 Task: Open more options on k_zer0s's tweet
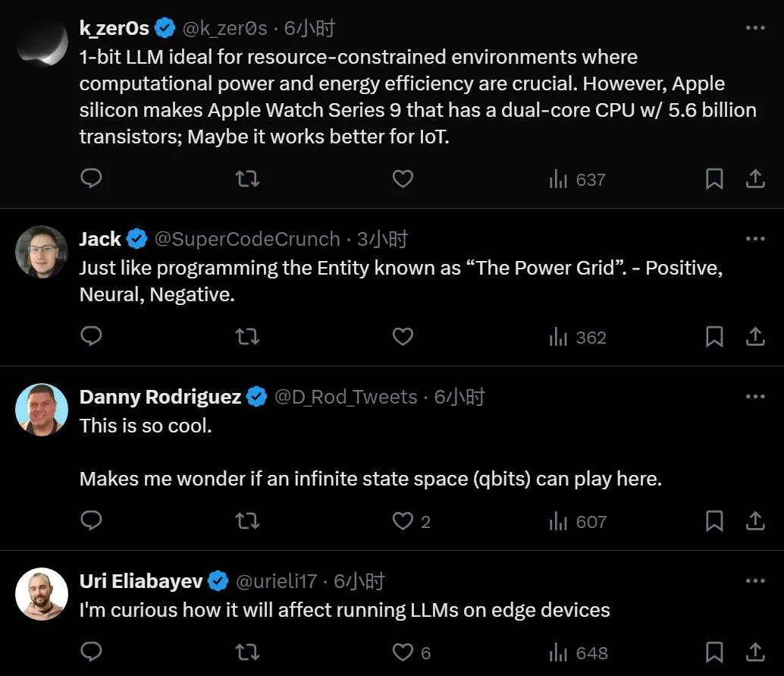point(755,28)
